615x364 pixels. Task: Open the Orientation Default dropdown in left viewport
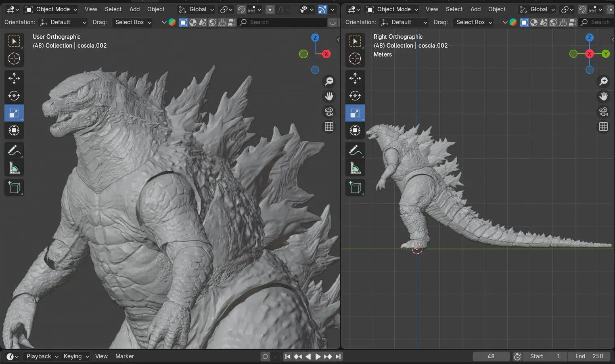[x=63, y=22]
